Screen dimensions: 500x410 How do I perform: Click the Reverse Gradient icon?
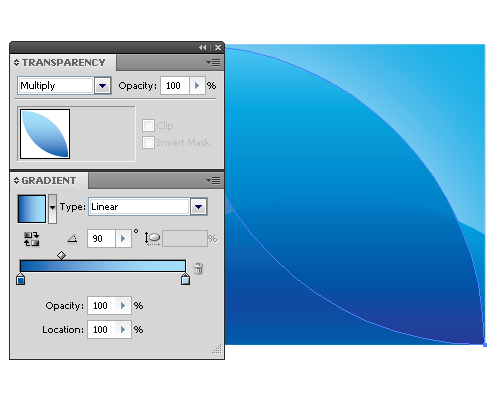click(x=31, y=239)
